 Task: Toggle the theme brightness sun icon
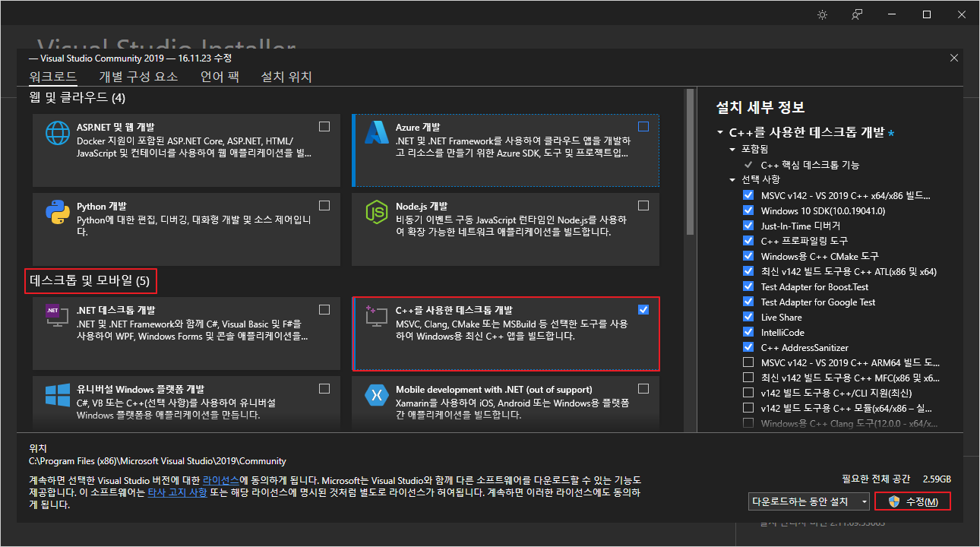822,14
